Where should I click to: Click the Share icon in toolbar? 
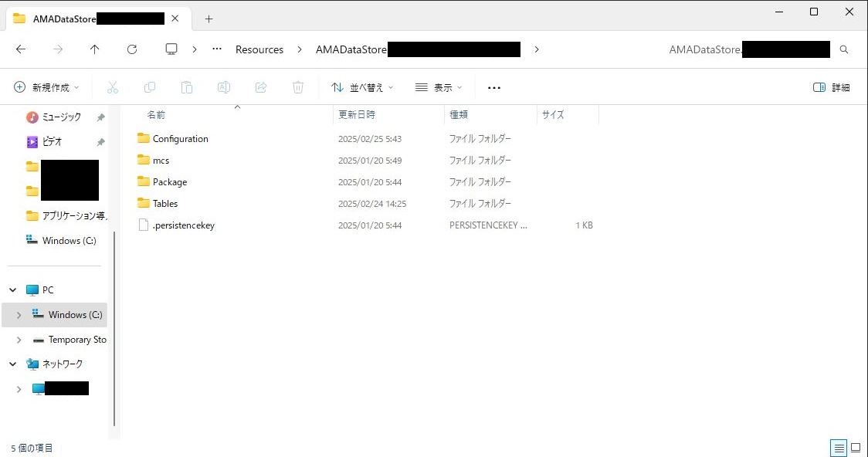point(261,87)
